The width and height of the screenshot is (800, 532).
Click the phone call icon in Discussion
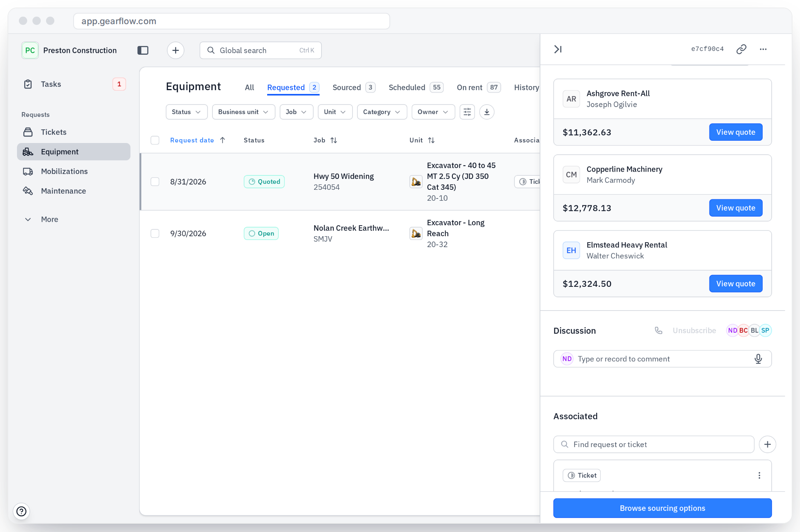tap(658, 331)
